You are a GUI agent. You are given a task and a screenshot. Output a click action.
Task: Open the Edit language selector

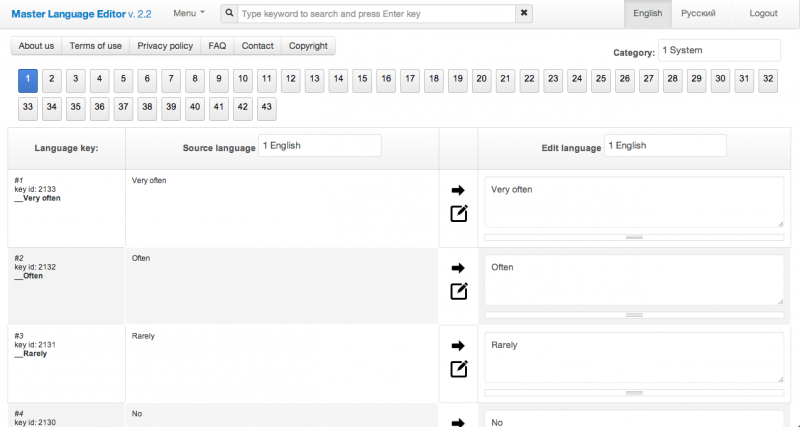tap(665, 146)
